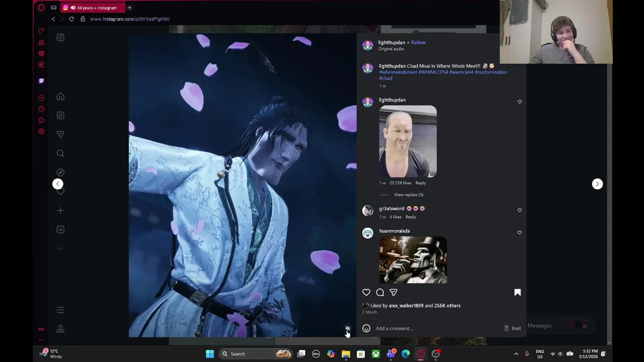Open #customization hashtag
The width and height of the screenshot is (644, 362).
pyautogui.click(x=491, y=72)
